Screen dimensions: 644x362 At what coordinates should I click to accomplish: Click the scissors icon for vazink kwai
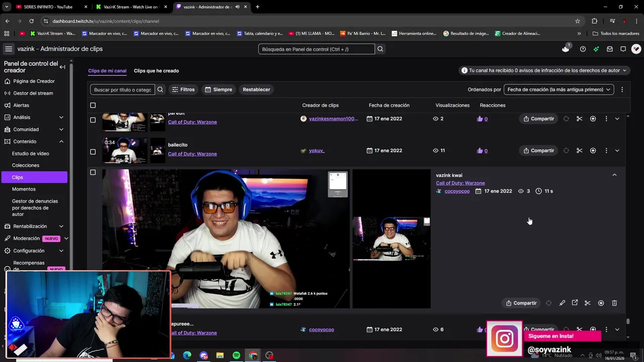point(587,303)
